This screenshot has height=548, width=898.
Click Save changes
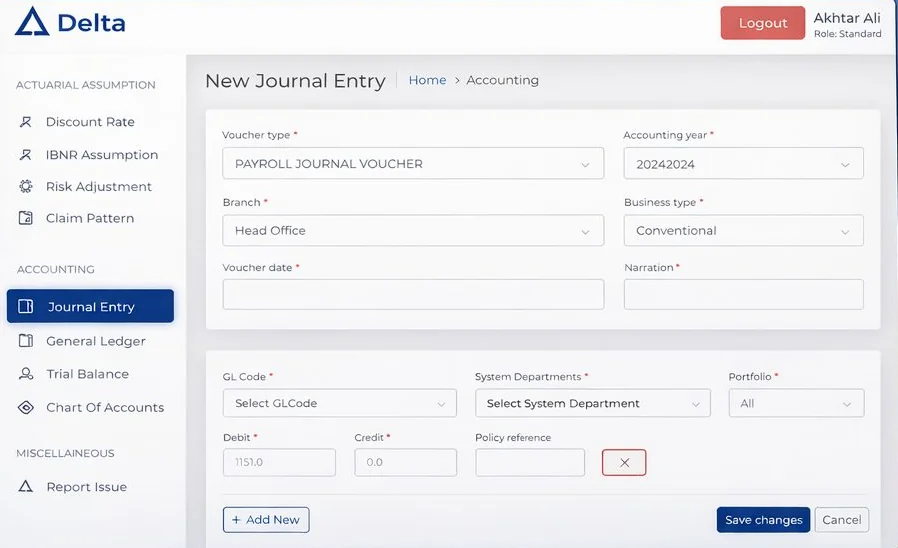point(763,520)
